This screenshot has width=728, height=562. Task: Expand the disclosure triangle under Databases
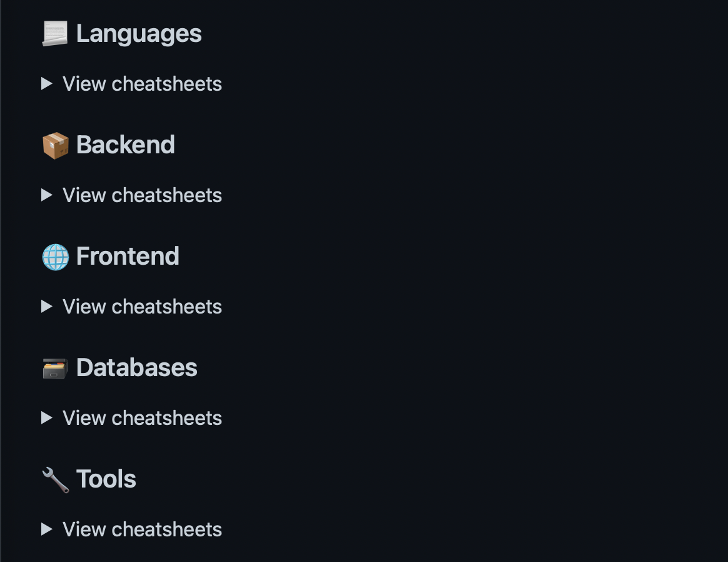[x=46, y=418]
